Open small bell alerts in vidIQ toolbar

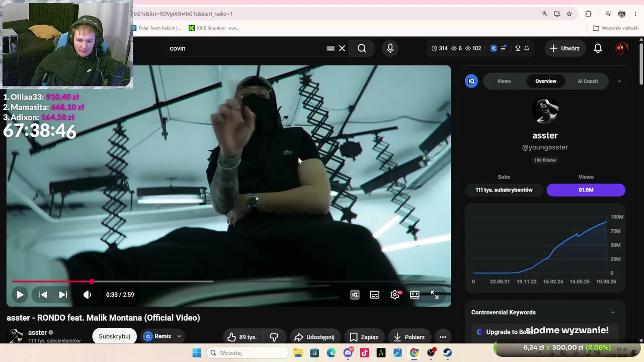pos(527,48)
